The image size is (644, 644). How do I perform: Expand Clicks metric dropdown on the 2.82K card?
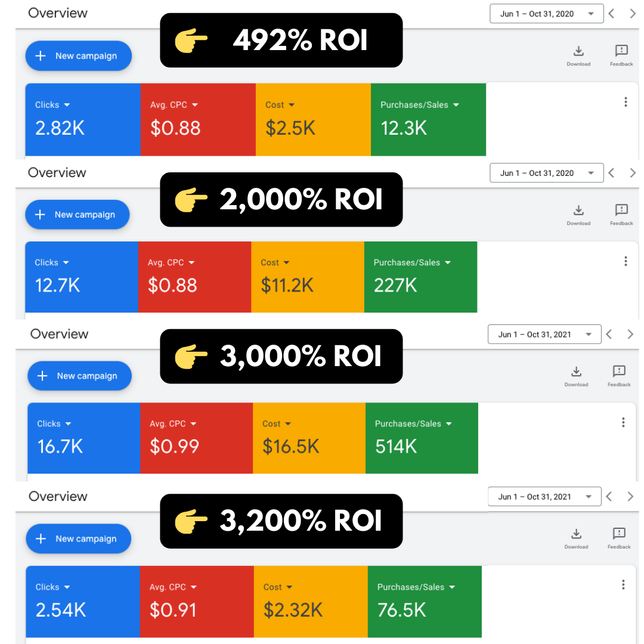click(x=52, y=105)
